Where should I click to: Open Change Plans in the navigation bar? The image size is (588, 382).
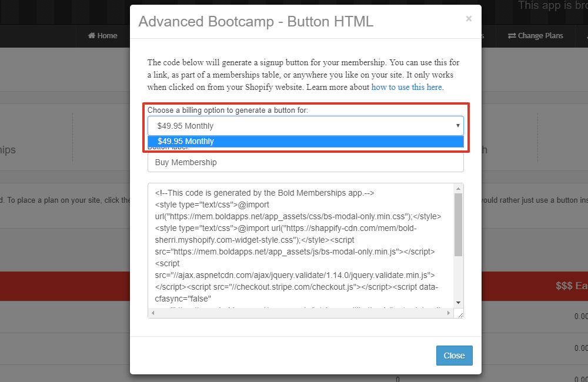[536, 36]
